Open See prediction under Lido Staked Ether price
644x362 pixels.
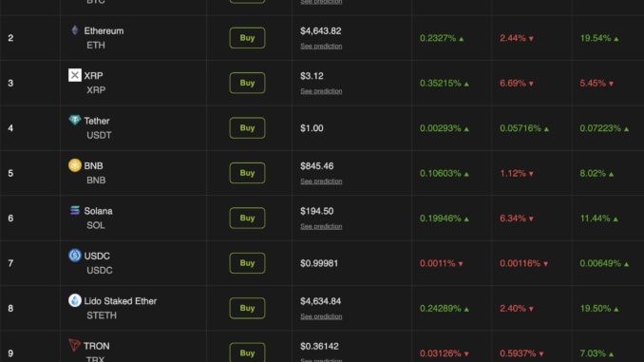[x=321, y=316]
